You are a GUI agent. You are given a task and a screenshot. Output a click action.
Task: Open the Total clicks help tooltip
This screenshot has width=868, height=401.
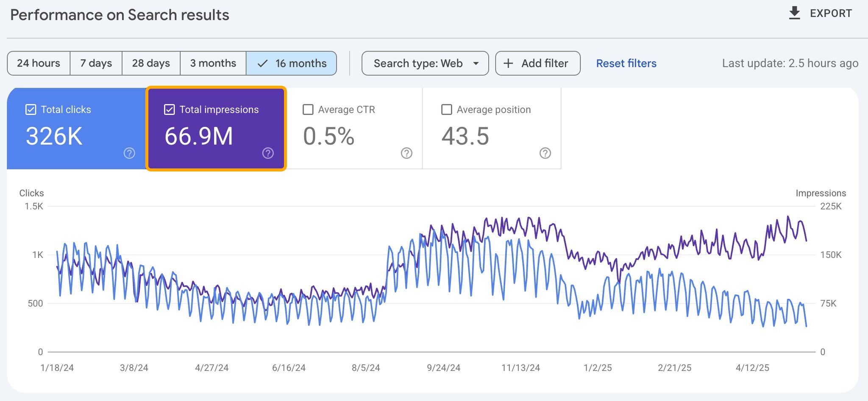129,153
